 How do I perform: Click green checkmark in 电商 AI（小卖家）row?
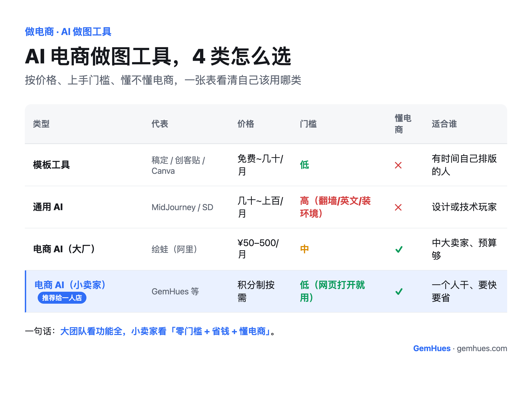[399, 291]
